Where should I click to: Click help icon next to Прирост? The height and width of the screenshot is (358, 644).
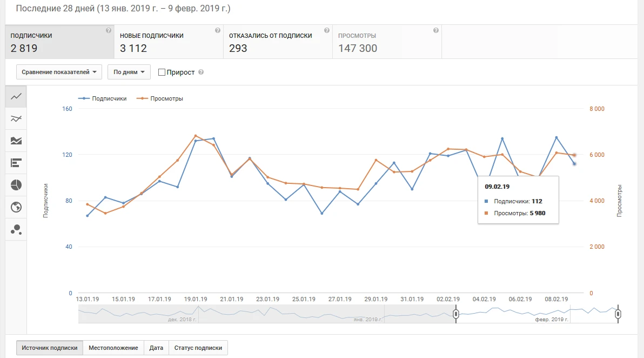click(201, 72)
